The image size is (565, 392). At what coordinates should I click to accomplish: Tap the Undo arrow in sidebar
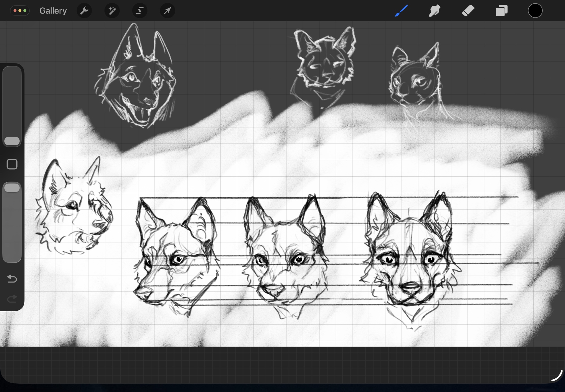click(12, 279)
